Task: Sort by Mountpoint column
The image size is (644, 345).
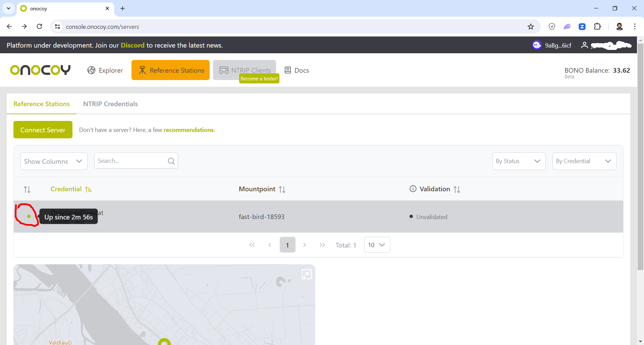Action: 262,189
